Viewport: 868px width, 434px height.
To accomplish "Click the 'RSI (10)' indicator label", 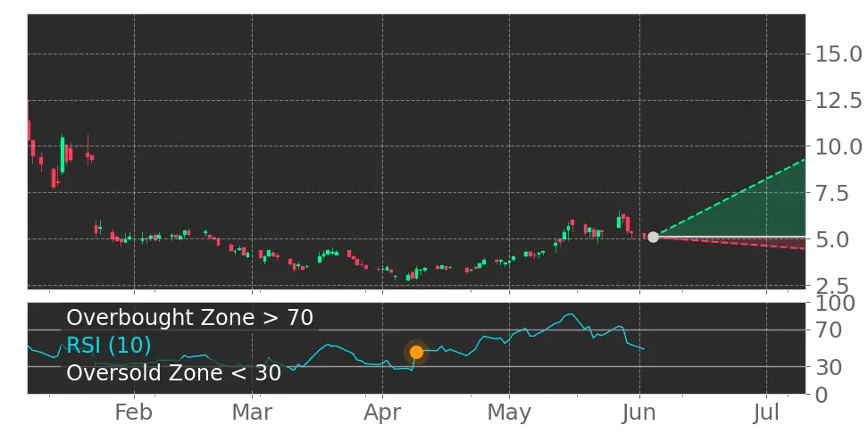I will (x=109, y=346).
